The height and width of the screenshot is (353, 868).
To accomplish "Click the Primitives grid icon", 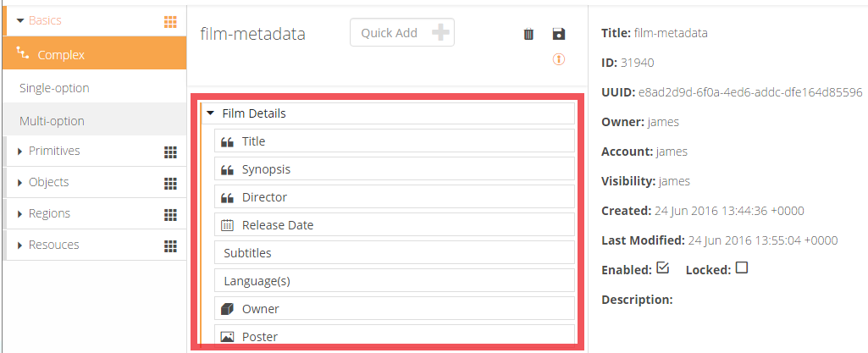I will pos(170,152).
